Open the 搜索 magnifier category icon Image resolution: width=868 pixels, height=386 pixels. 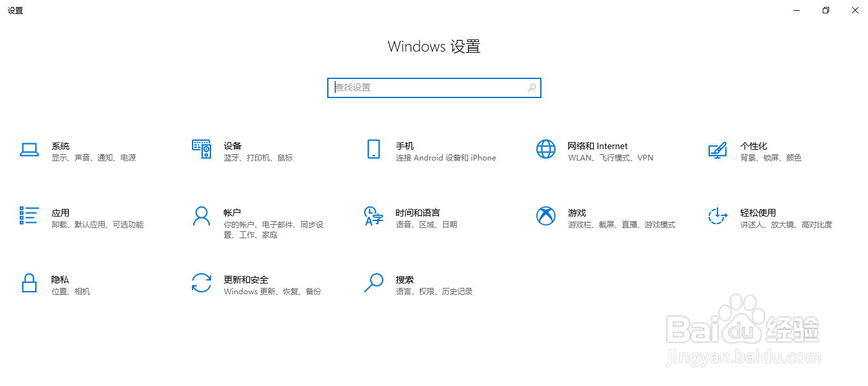[x=374, y=283]
